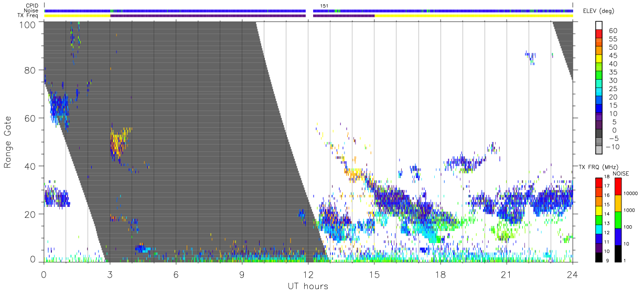Click the 45 label on the elevation scale
Screen dimensions: 644x297
coord(613,56)
